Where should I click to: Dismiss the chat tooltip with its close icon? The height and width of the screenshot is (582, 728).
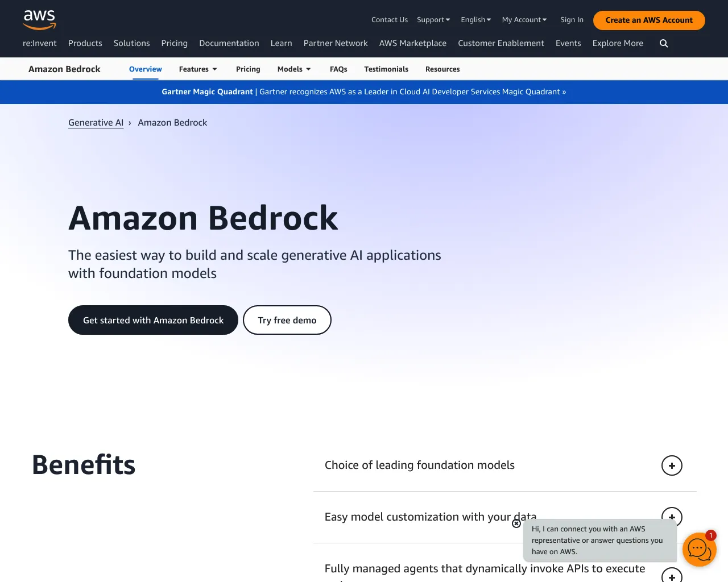pos(516,523)
